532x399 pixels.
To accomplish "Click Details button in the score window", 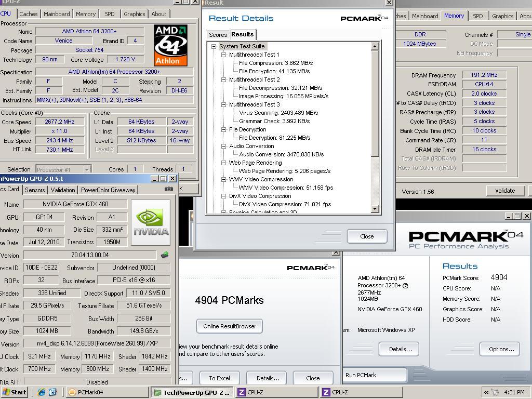I will tap(268, 378).
